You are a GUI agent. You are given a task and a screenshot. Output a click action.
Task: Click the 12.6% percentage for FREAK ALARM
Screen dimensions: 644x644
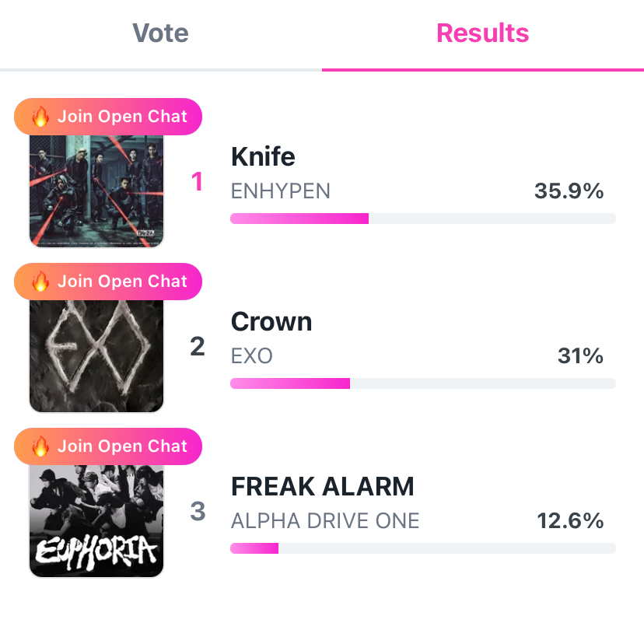570,521
